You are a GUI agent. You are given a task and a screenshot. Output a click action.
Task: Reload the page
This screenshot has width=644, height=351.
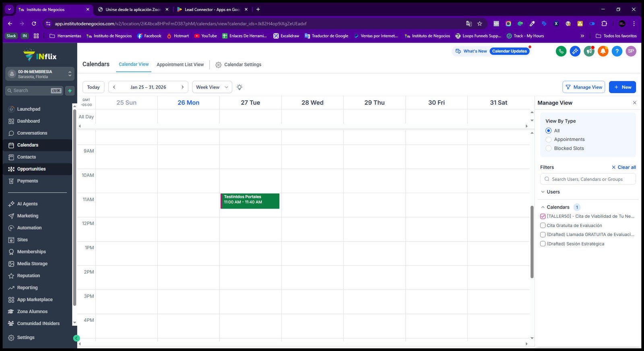coord(34,24)
